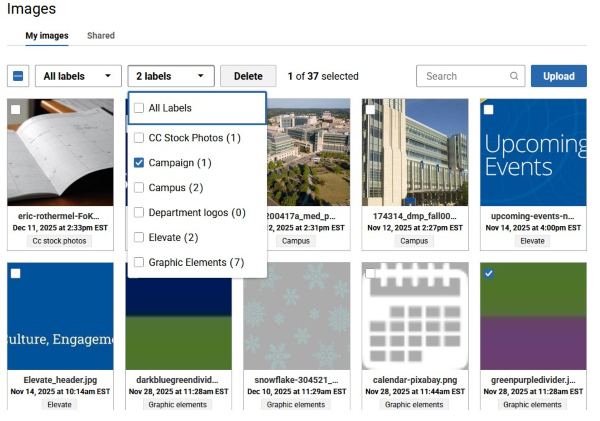The height and width of the screenshot is (421, 600).
Task: Switch to Shared tab
Action: [101, 36]
